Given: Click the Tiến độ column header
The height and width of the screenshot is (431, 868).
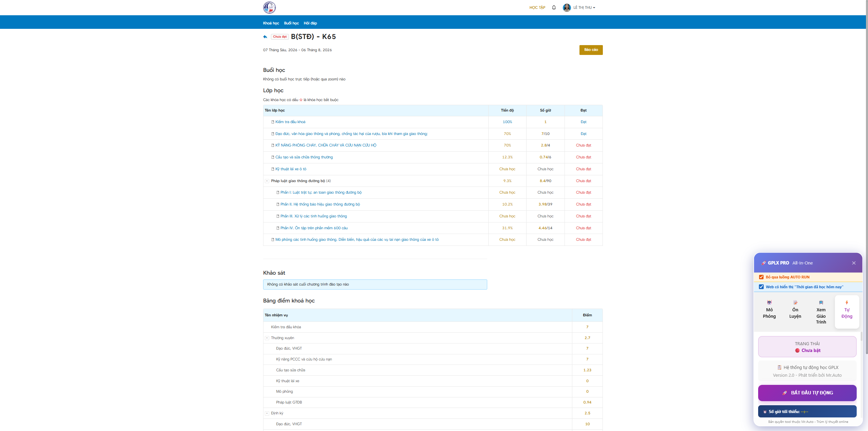Looking at the screenshot, I should (x=507, y=110).
